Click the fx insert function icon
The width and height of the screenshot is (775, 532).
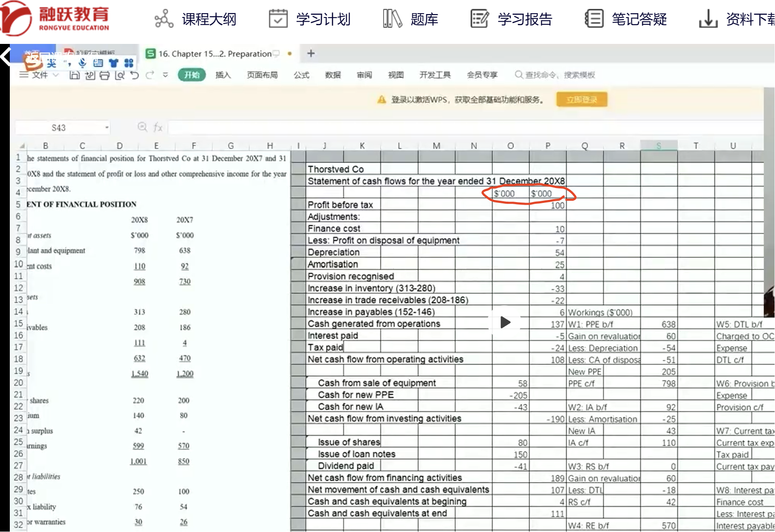[158, 127]
